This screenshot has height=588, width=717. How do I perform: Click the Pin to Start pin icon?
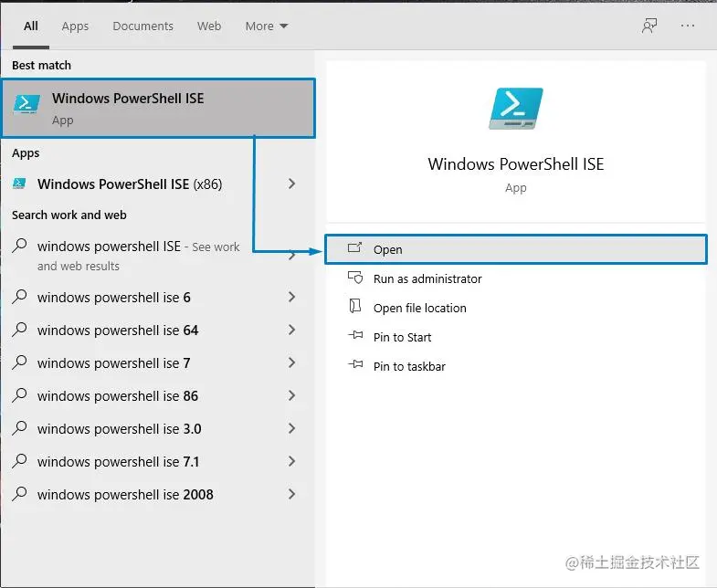pos(355,336)
